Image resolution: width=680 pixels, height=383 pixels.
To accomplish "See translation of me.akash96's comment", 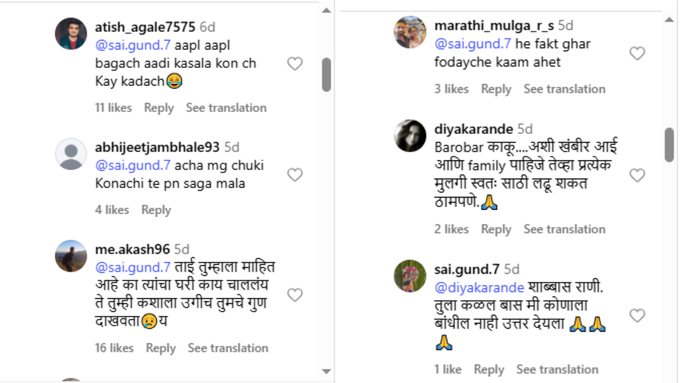I will (228, 348).
